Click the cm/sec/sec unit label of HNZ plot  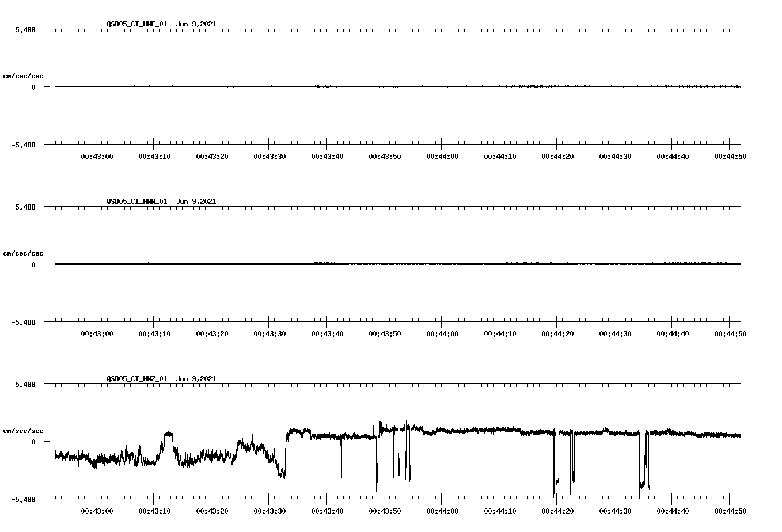tap(23, 431)
